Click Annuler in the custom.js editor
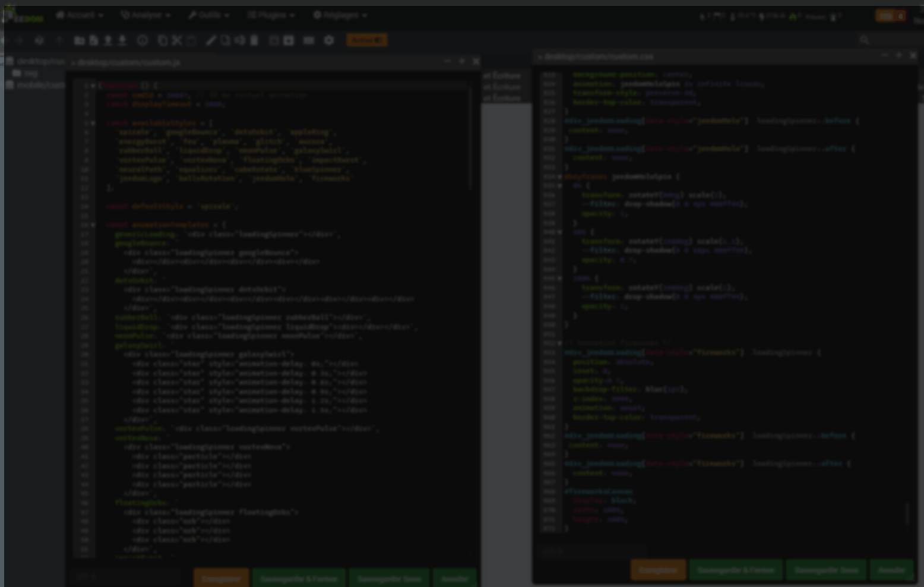This screenshot has width=924, height=587. pyautogui.click(x=455, y=579)
